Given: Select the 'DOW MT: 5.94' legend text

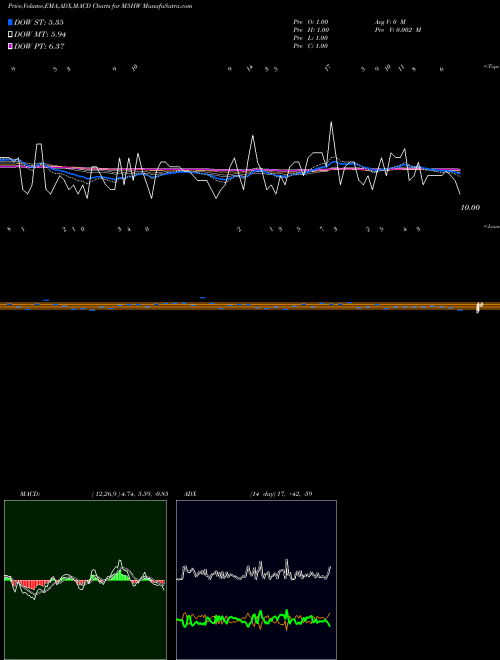Looking at the screenshot, I should pyautogui.click(x=40, y=35).
